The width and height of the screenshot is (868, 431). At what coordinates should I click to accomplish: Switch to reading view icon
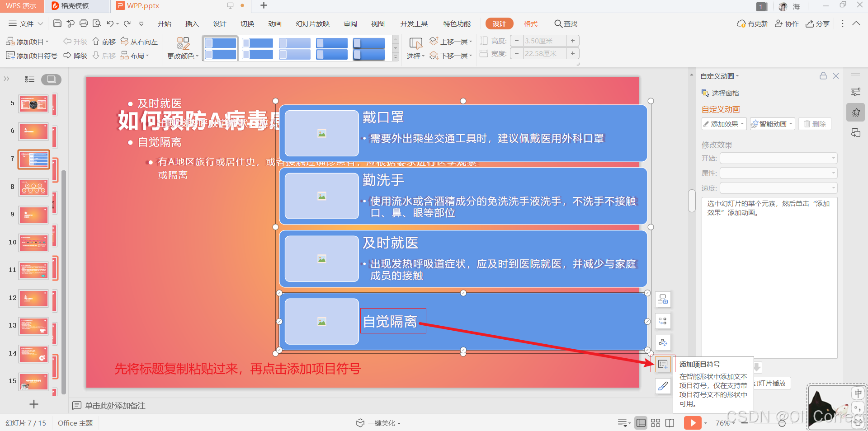(670, 423)
